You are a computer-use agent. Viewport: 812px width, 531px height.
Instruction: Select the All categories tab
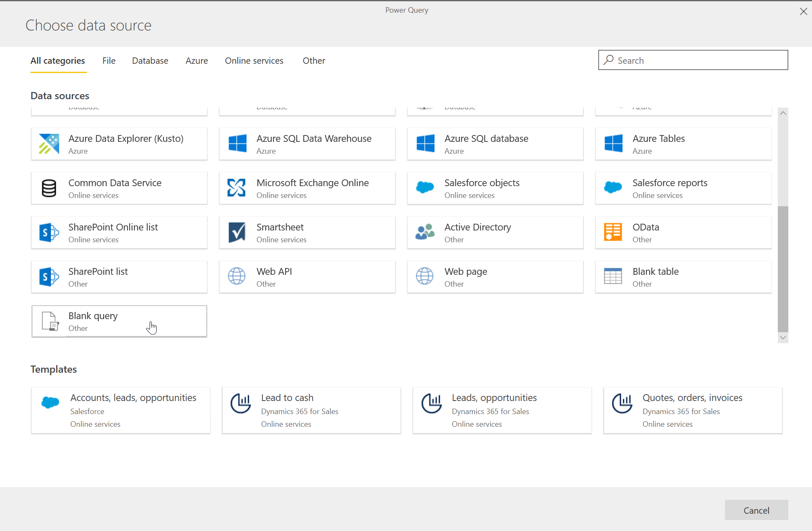coord(58,61)
